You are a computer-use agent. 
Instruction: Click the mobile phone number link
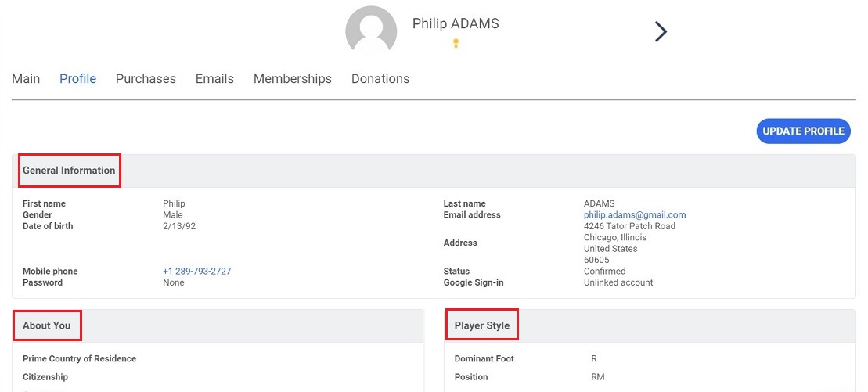196,272
